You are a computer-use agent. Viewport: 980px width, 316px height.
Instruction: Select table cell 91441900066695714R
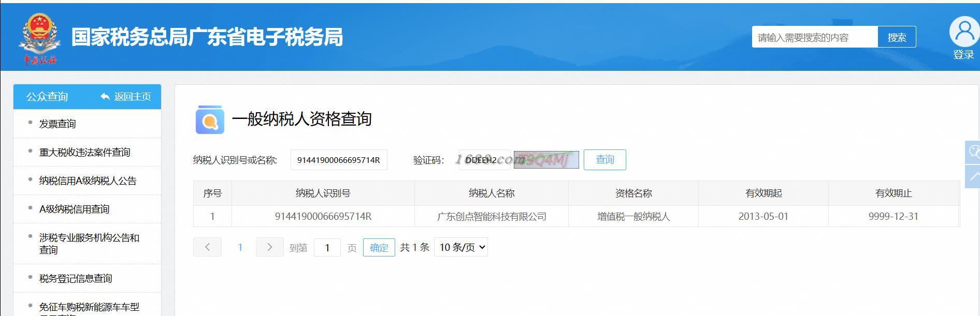[323, 217]
